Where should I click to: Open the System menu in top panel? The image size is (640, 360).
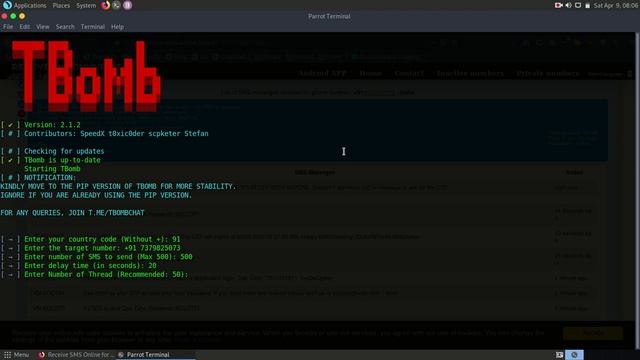[86, 6]
